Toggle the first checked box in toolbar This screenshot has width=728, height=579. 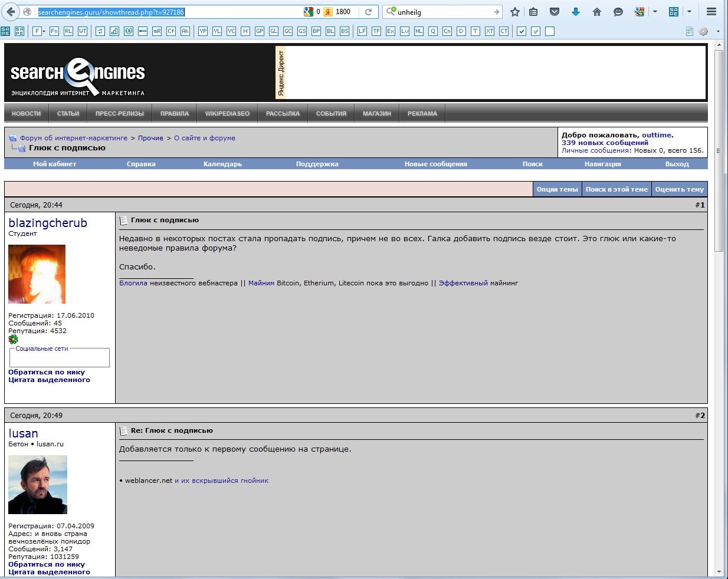coord(522,31)
